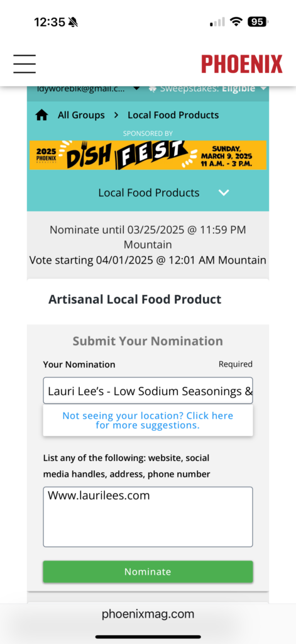The width and height of the screenshot is (296, 644).
Task: Tap the Wi-Fi status icon
Action: click(236, 22)
